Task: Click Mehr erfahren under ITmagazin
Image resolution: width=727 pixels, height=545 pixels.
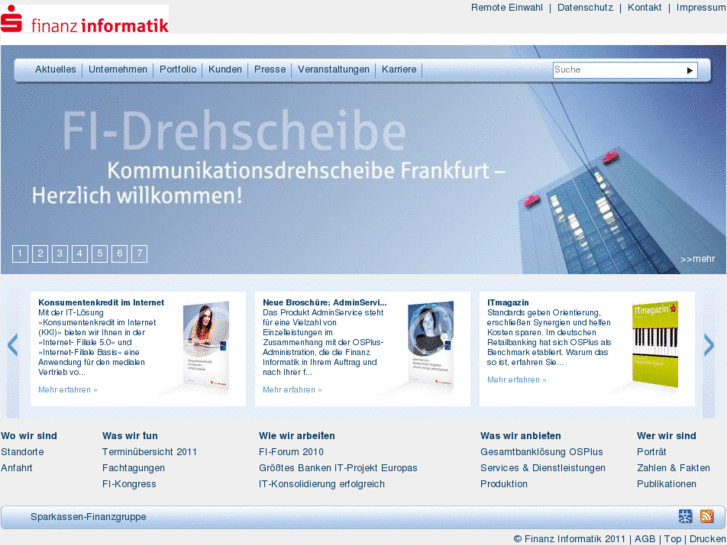Action: tap(517, 380)
